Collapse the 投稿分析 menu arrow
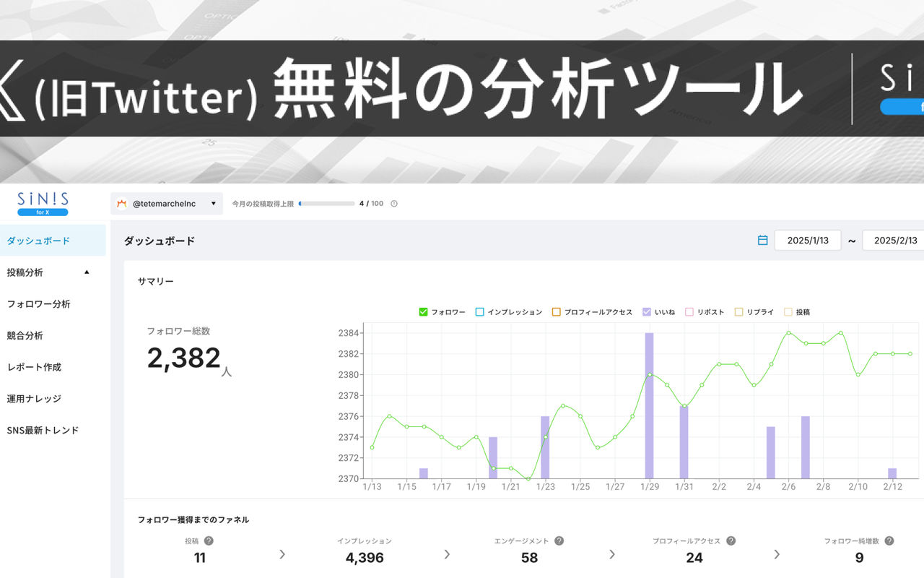The image size is (924, 578). pos(87,272)
